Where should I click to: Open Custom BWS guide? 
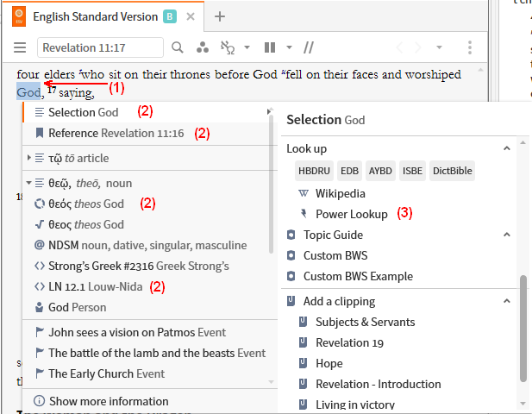(335, 255)
